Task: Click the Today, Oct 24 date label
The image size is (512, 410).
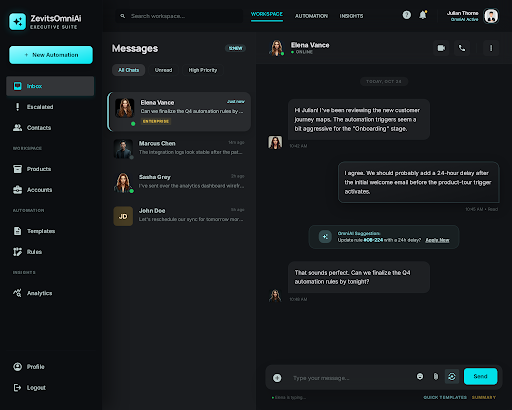Action: 384,82
